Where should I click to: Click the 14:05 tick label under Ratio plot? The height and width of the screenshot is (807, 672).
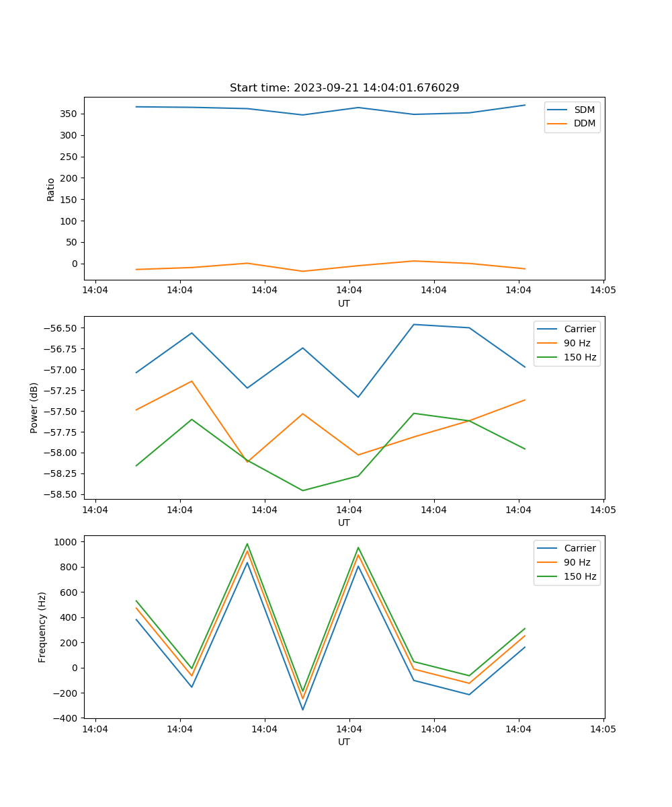click(603, 291)
